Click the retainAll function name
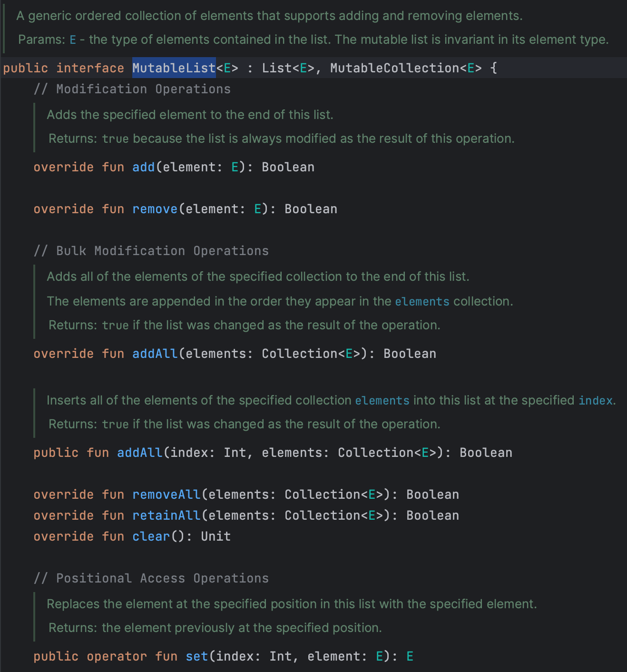The width and height of the screenshot is (627, 672). point(167,515)
